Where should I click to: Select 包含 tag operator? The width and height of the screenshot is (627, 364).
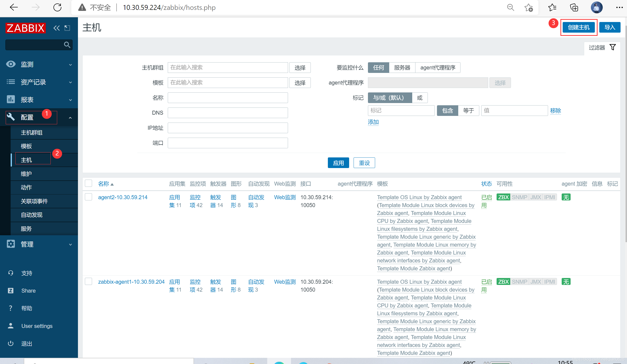(447, 110)
